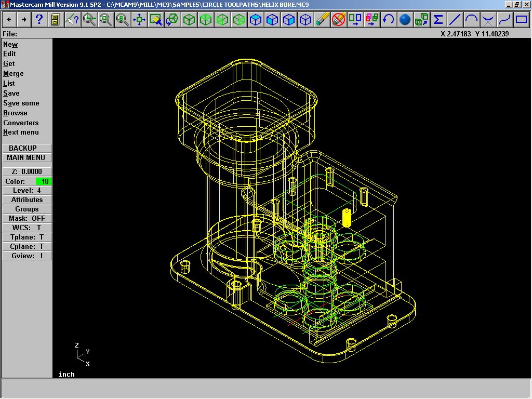Repaint the screen with the paintbrush icon
The height and width of the screenshot is (399, 532).
(x=156, y=20)
